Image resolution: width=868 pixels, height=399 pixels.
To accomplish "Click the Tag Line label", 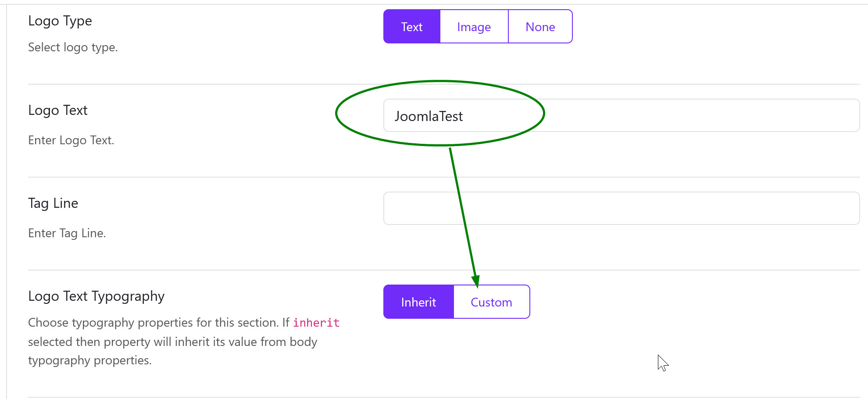I will point(53,203).
